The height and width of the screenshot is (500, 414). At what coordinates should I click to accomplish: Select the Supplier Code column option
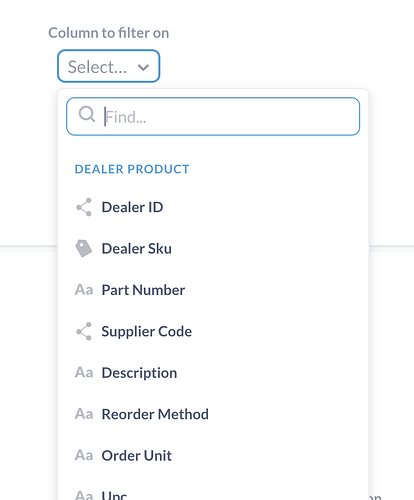[x=213, y=331]
